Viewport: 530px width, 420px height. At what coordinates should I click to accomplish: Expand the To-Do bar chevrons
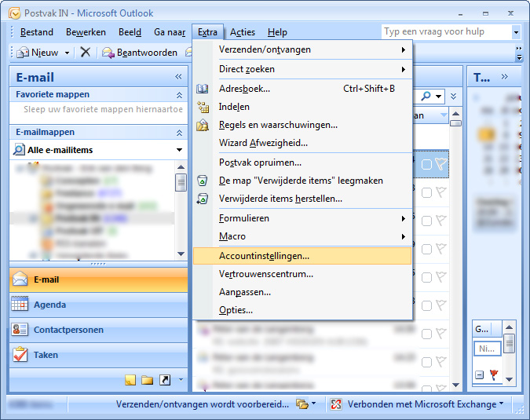click(x=504, y=76)
